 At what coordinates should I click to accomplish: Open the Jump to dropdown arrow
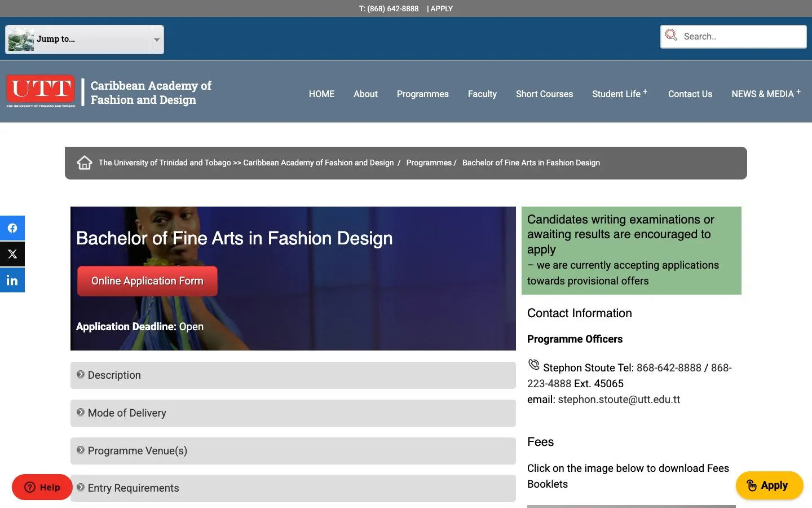[x=156, y=40]
